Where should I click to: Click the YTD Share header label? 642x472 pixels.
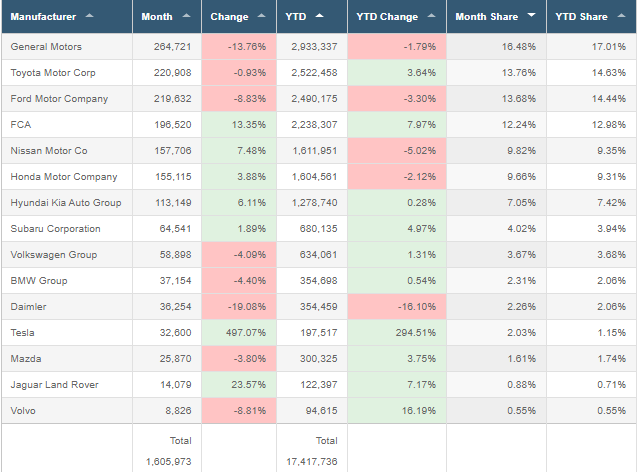point(581,17)
